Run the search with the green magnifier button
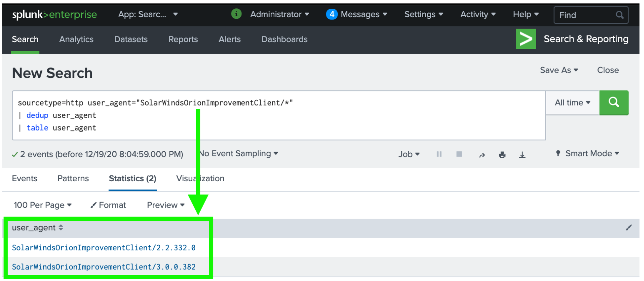644x281 pixels. tap(614, 103)
